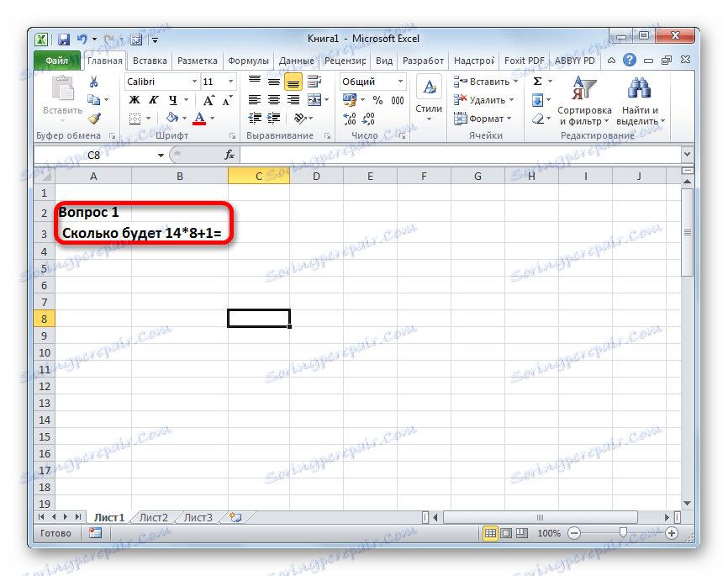Screen dimensions: 728x576
Task: Click the 100% zoom level
Action: coord(549,533)
